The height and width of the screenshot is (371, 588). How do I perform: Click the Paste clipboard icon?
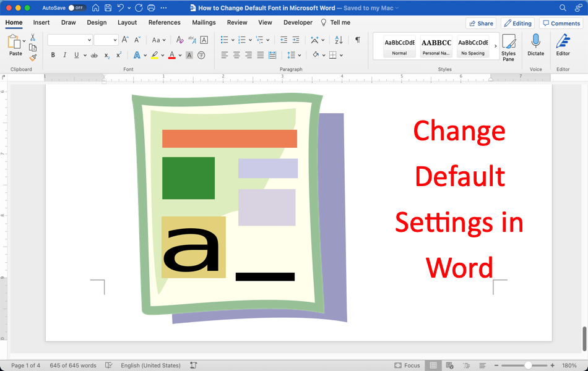point(14,41)
